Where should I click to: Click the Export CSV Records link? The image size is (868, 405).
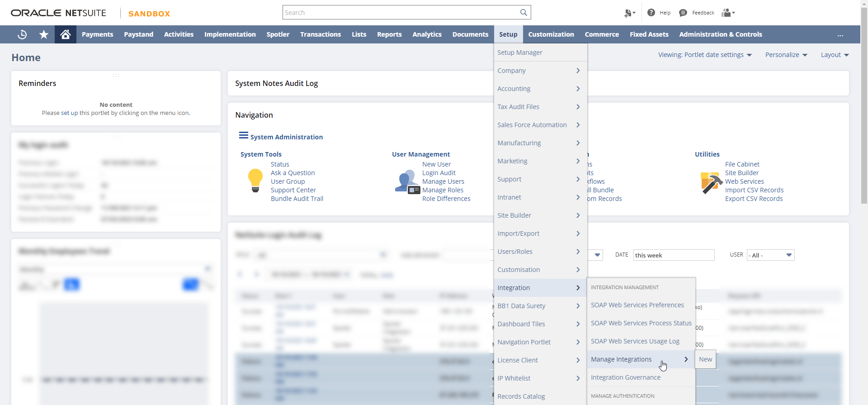pyautogui.click(x=754, y=199)
